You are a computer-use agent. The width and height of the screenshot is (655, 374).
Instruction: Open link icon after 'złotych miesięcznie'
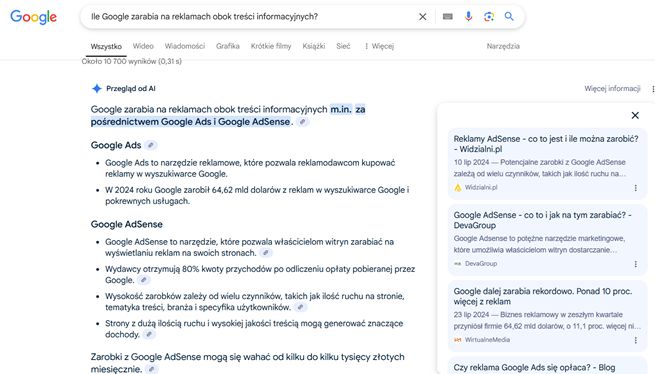pyautogui.click(x=152, y=369)
